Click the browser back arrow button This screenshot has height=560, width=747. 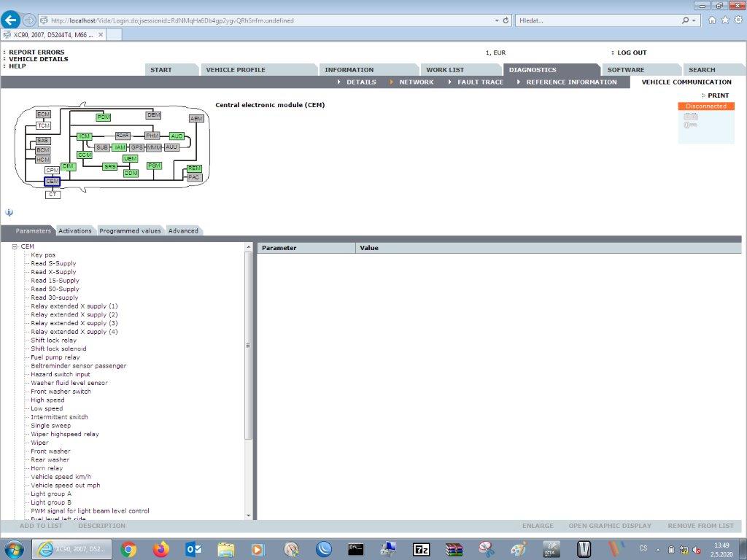[x=11, y=20]
